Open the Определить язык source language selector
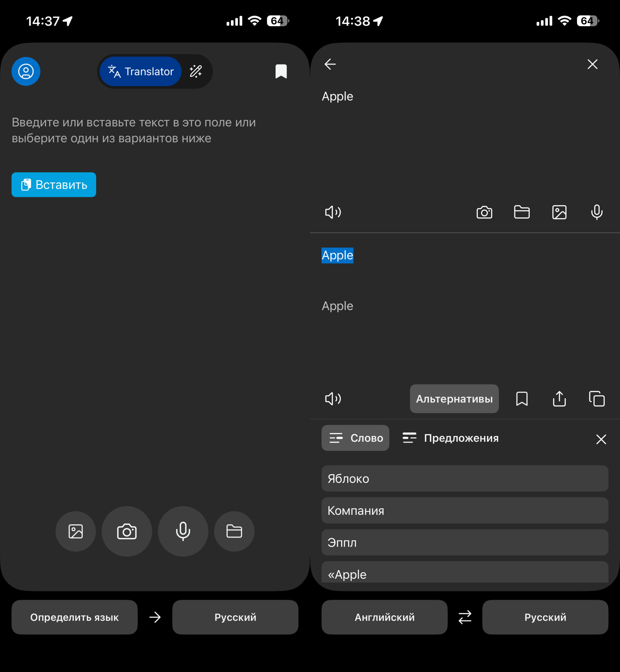620x672 pixels. (x=75, y=617)
